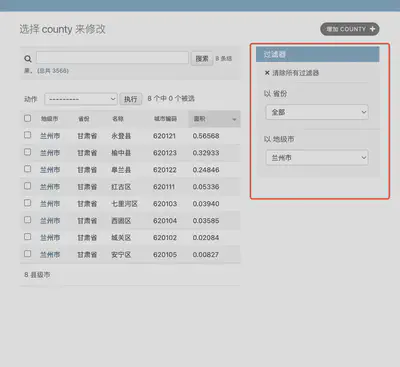
Task: Sort by the 城市编码 column header
Action: coord(165,119)
